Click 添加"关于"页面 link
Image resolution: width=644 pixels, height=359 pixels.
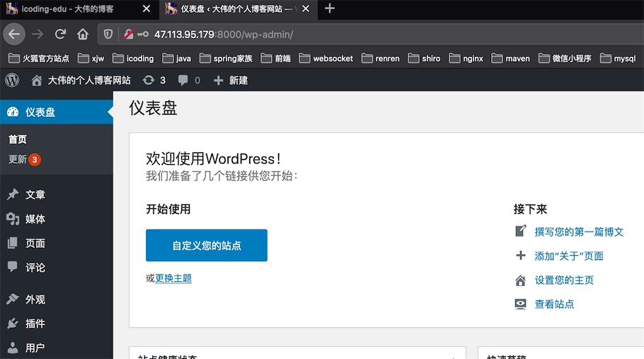(x=569, y=256)
